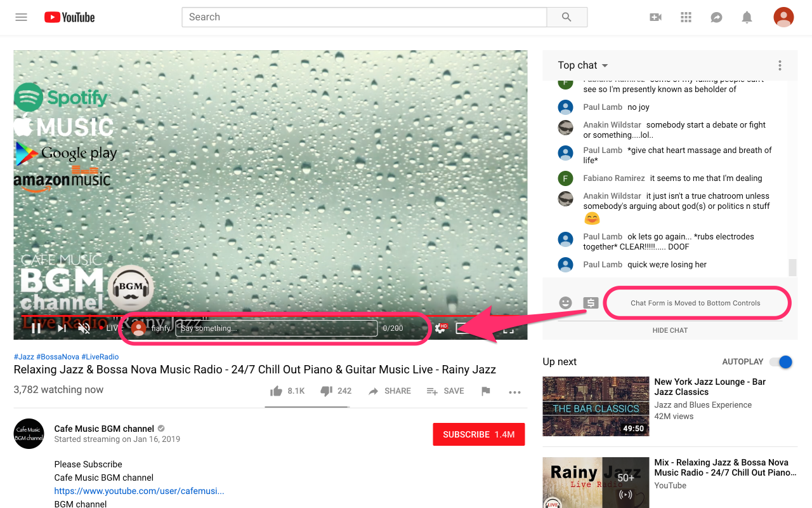
Task: Open the Super Chat dollar icon
Action: point(591,303)
